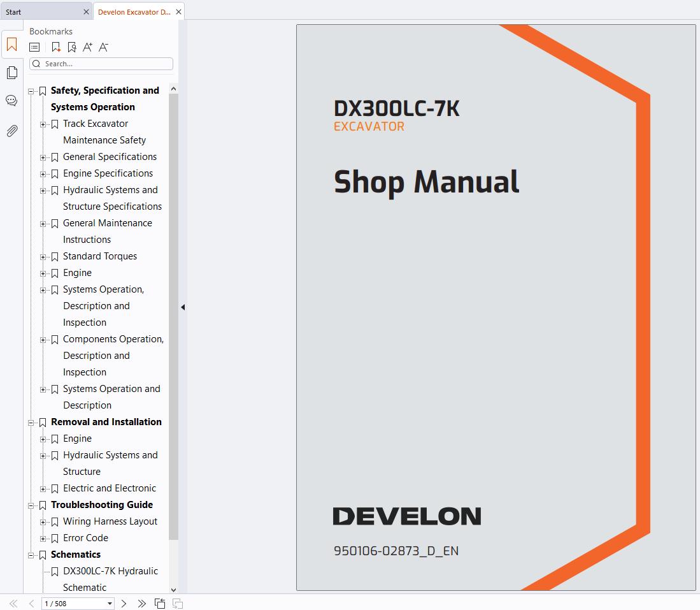This screenshot has width=700, height=610.
Task: Select the Removal and Installation bookmark
Action: [106, 422]
